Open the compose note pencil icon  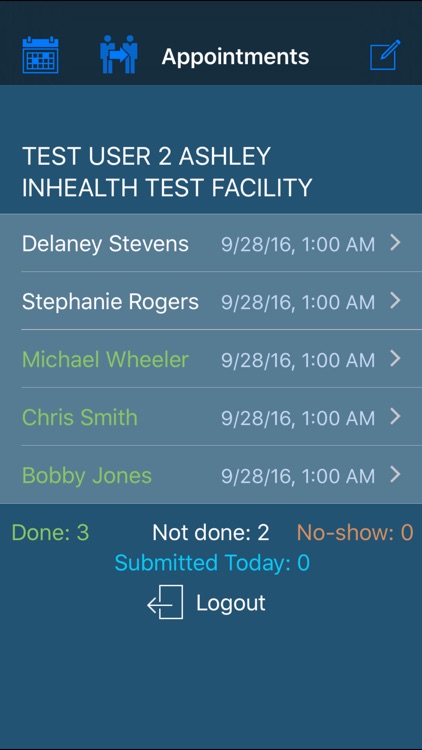point(385,55)
